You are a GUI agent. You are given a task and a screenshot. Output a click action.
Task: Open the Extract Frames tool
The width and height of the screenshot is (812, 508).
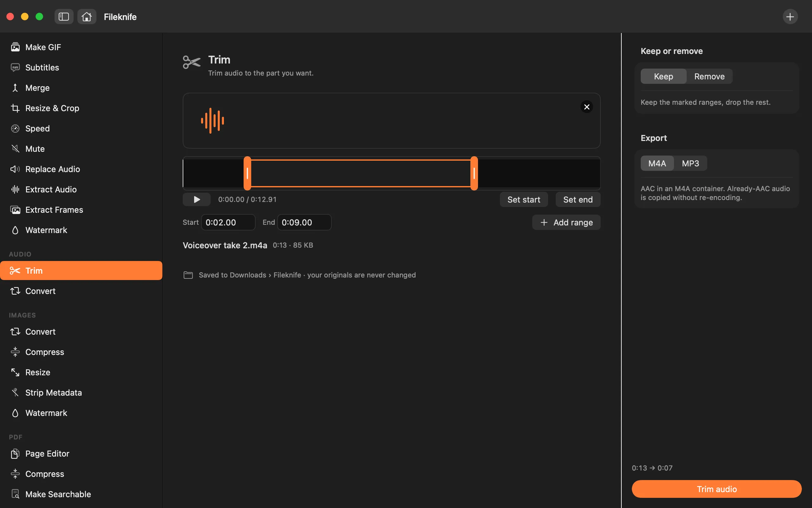coord(81,210)
